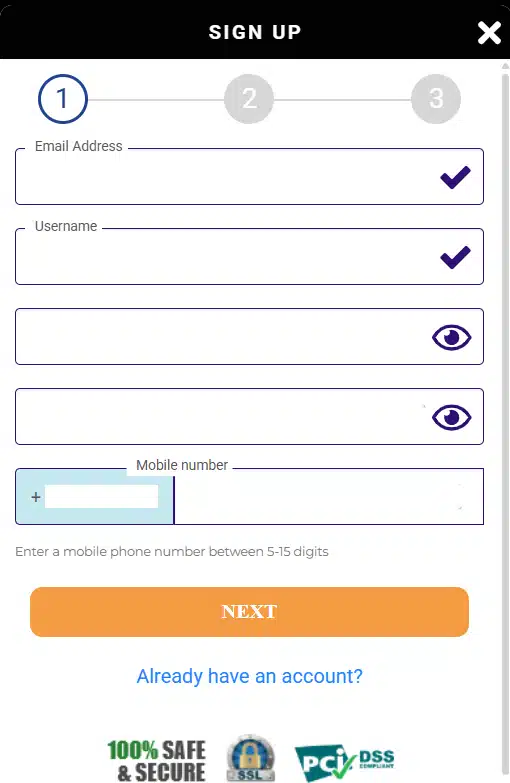
Task: Click the vertical scrollbar on the right
Action: click(505, 420)
